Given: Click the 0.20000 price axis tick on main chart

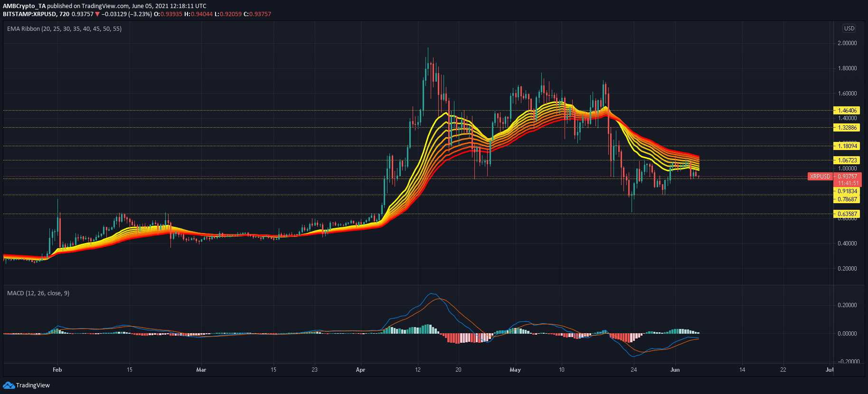Looking at the screenshot, I should tap(847, 268).
